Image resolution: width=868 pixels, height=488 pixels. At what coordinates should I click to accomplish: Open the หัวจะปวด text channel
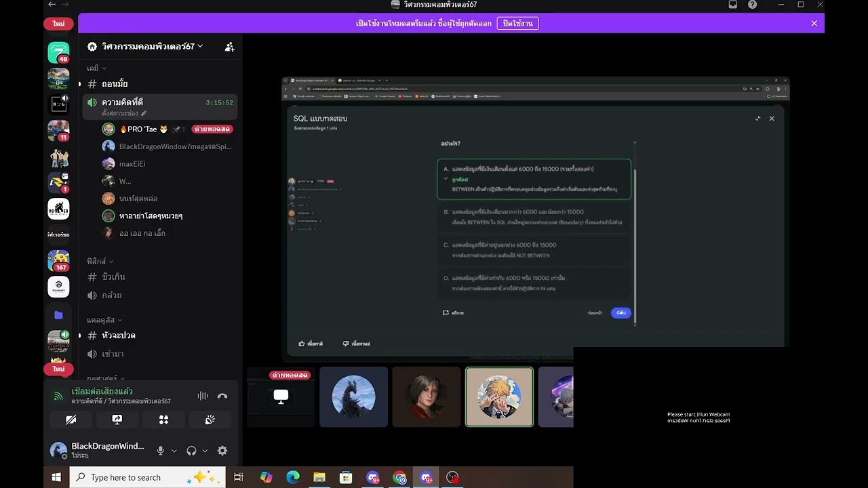pyautogui.click(x=160, y=335)
